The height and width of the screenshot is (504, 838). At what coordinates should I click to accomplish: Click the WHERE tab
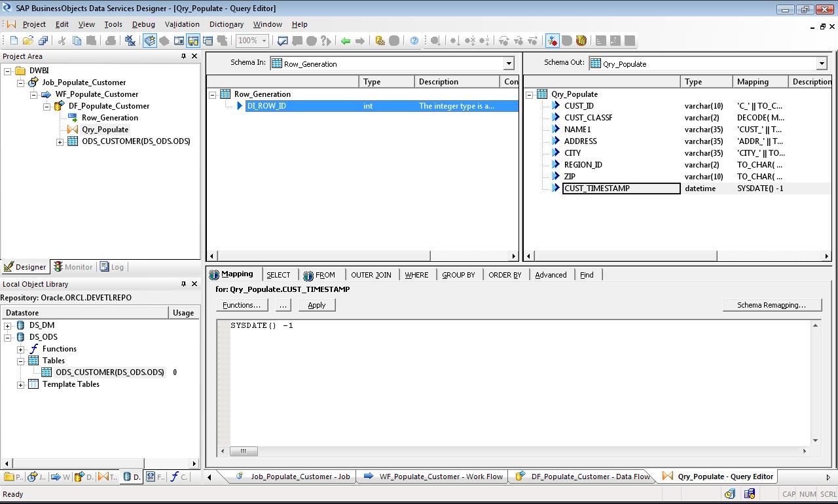pyautogui.click(x=416, y=275)
